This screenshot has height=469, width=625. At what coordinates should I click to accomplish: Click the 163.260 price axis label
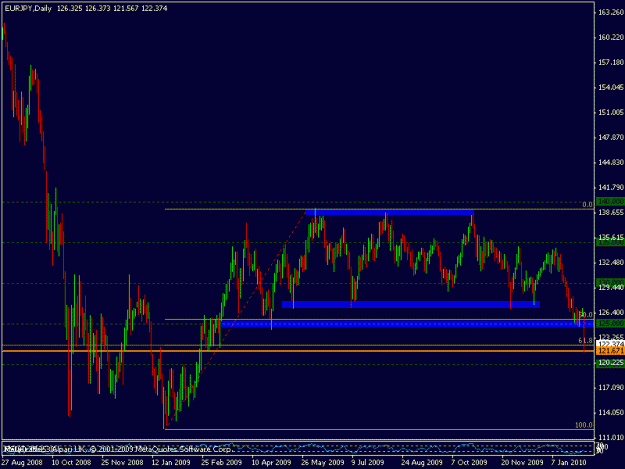[611, 12]
